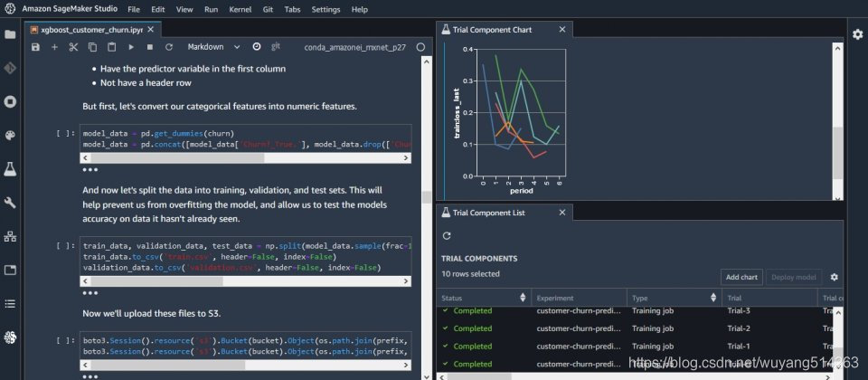Click the pd.get_dummies code cell

pyautogui.click(x=246, y=139)
